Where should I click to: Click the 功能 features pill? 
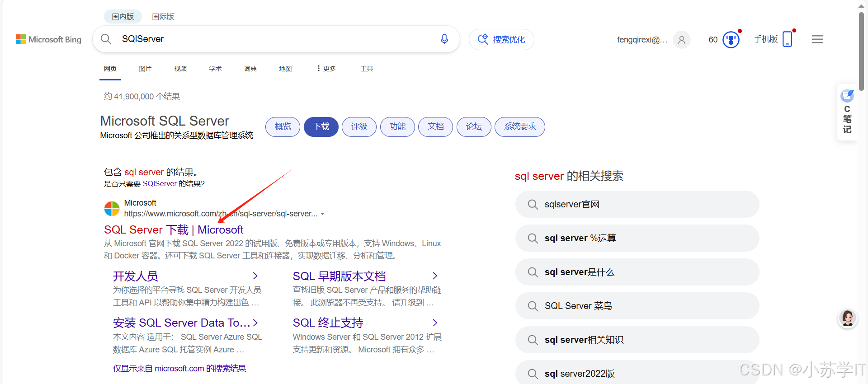pos(397,126)
